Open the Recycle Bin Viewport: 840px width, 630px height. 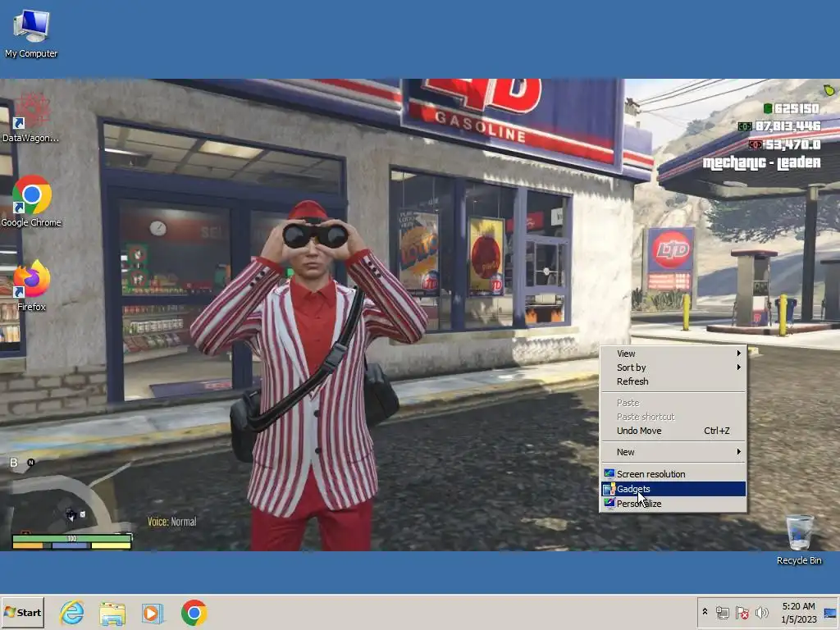(799, 540)
